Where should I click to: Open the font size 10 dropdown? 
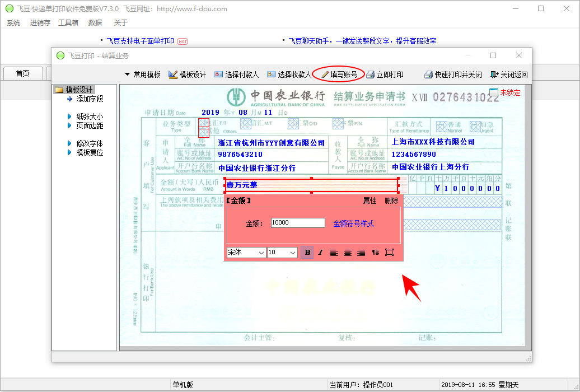[282, 253]
